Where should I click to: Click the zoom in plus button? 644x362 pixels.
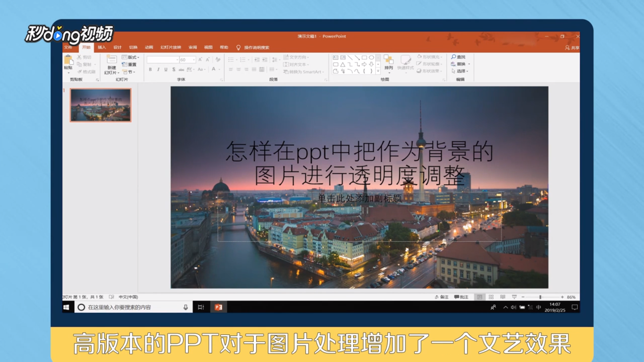562,297
